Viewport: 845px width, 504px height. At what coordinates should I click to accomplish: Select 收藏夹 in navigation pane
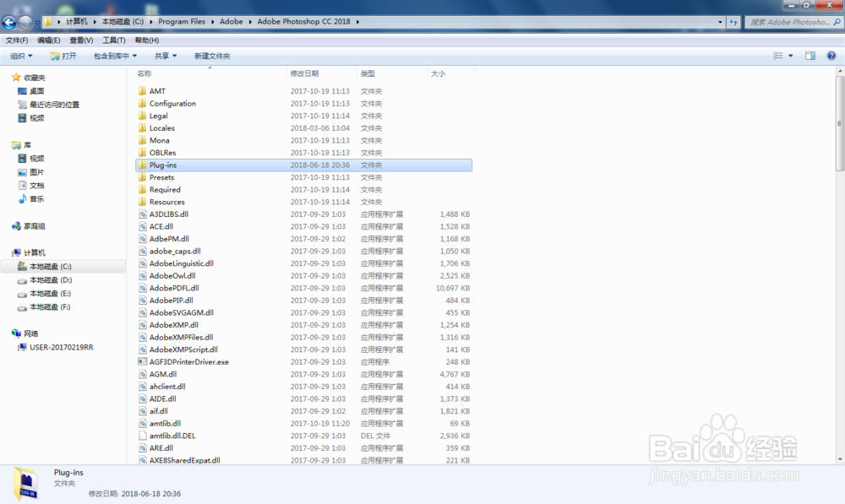[35, 78]
